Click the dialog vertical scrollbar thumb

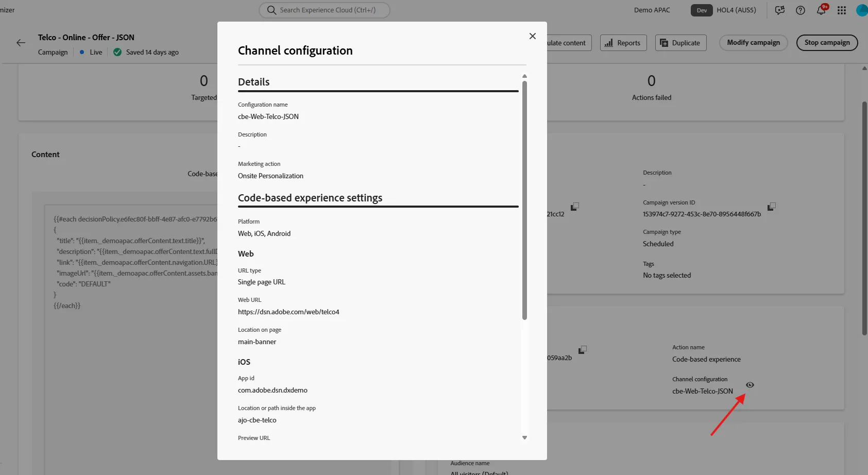pos(524,200)
